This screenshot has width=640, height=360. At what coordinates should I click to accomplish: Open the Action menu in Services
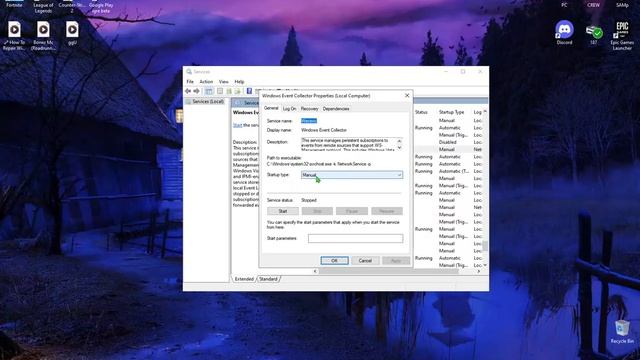[206, 82]
